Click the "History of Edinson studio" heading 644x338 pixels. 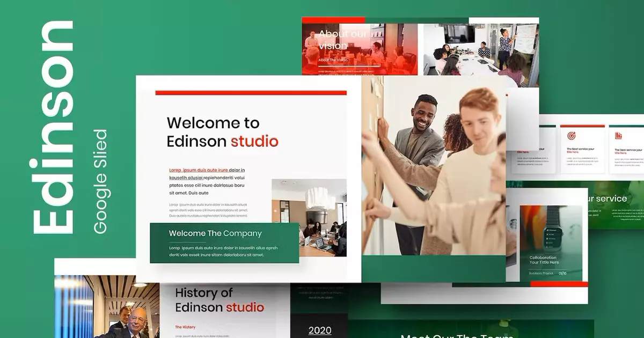tap(219, 300)
